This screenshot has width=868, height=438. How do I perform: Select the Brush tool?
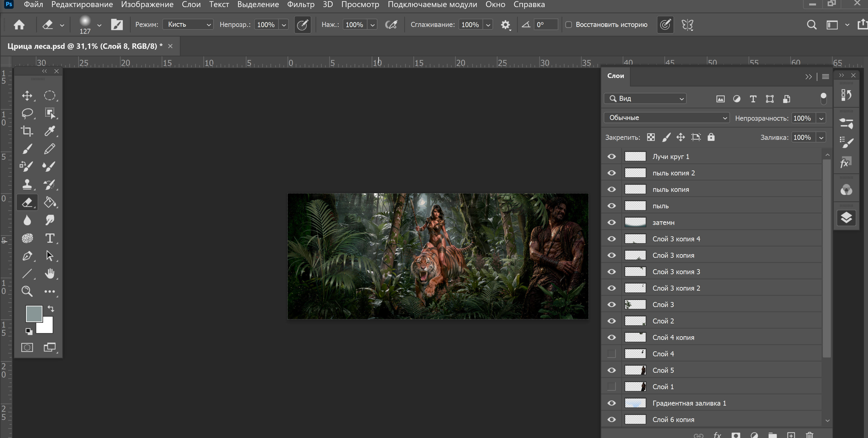point(27,149)
